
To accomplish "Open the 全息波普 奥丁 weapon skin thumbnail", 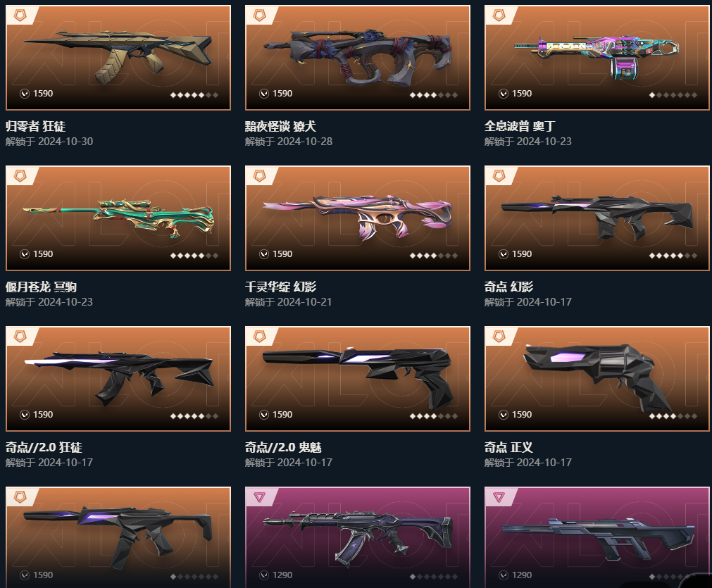I will (597, 58).
